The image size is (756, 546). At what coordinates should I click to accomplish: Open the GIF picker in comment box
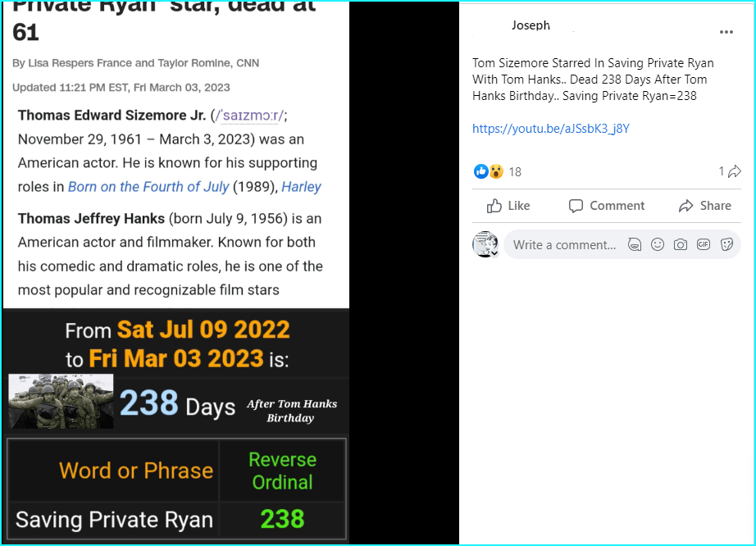703,244
